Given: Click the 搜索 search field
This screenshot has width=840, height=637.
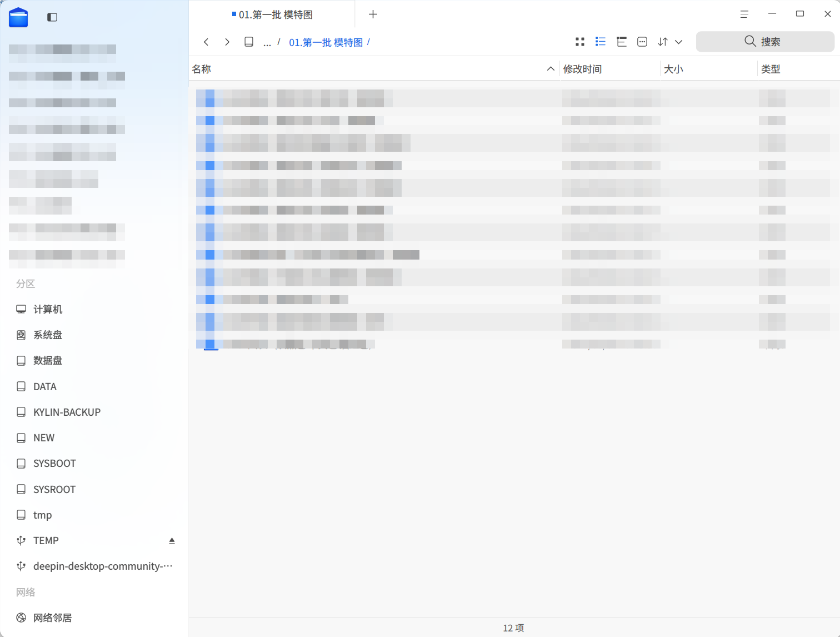Looking at the screenshot, I should tap(765, 42).
